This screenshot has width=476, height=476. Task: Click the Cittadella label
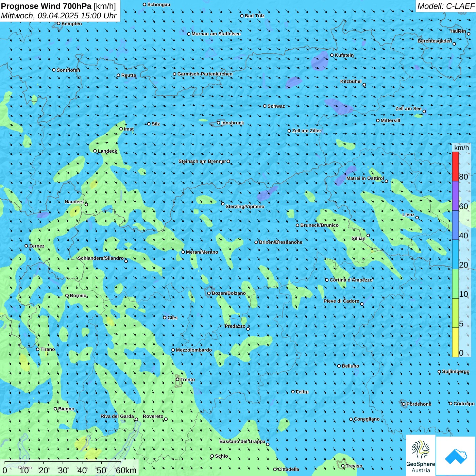click(x=288, y=469)
